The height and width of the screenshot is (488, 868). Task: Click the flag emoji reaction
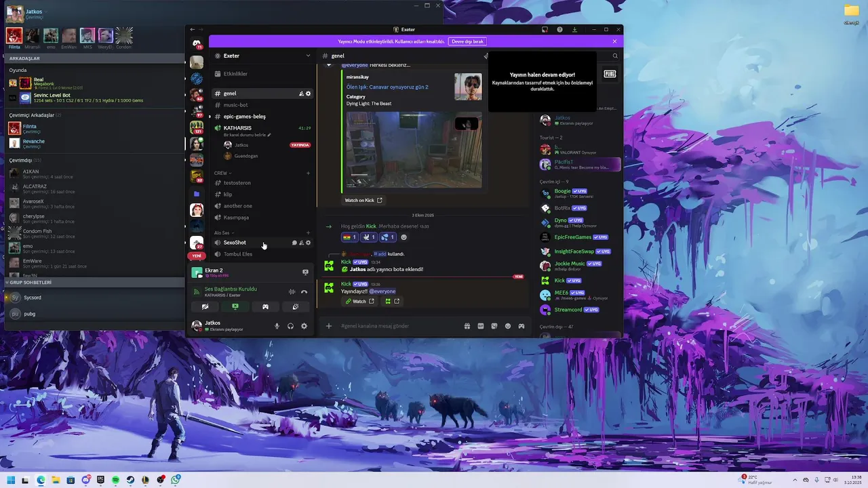(x=349, y=237)
